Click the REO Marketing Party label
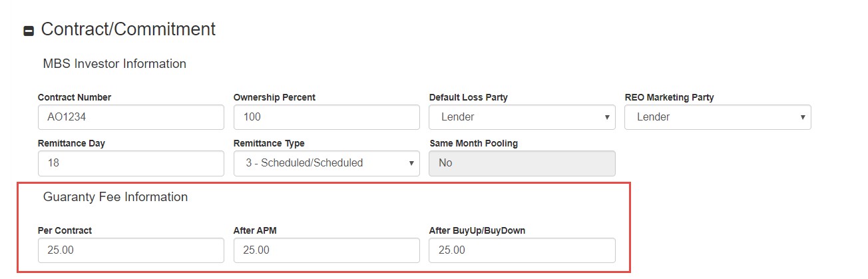This screenshot has width=868, height=279. 669,97
